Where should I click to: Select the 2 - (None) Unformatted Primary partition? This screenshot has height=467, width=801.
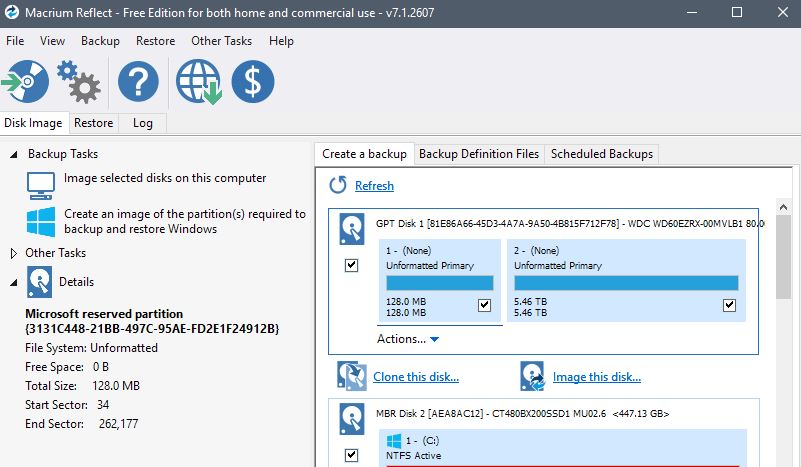pyautogui.click(x=626, y=281)
